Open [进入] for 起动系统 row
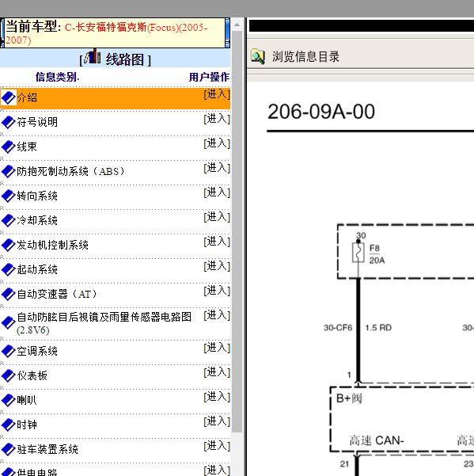 pyautogui.click(x=217, y=266)
